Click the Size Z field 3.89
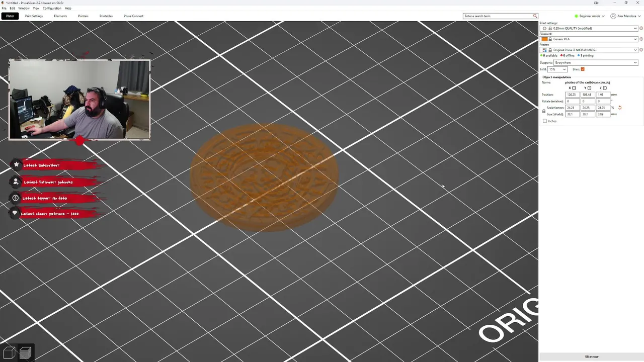The width and height of the screenshot is (644, 362). 603,114
